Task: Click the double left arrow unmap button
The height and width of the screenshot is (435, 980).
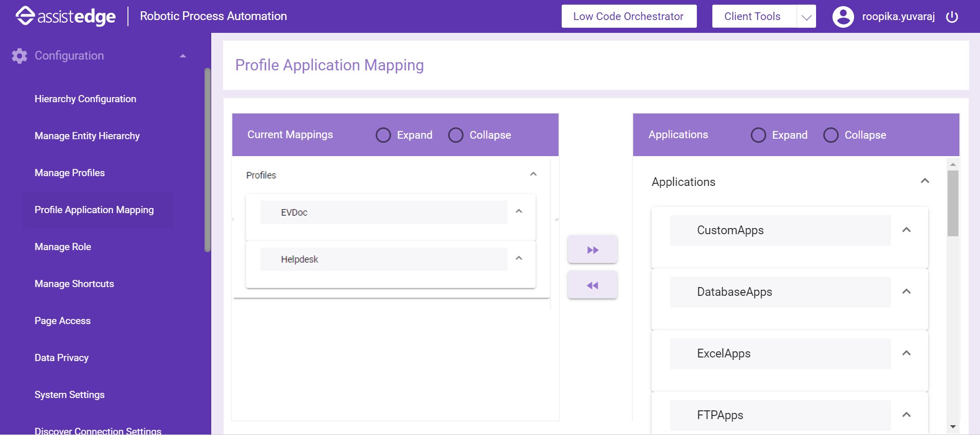Action: (593, 285)
